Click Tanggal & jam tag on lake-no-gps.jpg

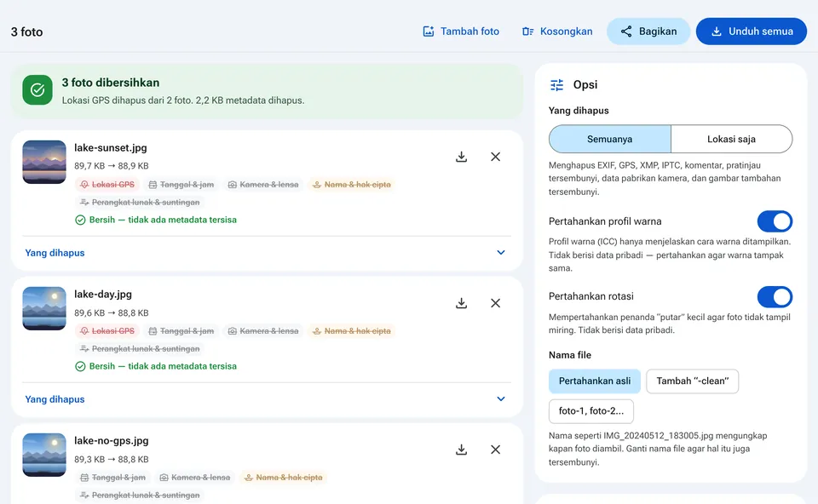coord(113,478)
